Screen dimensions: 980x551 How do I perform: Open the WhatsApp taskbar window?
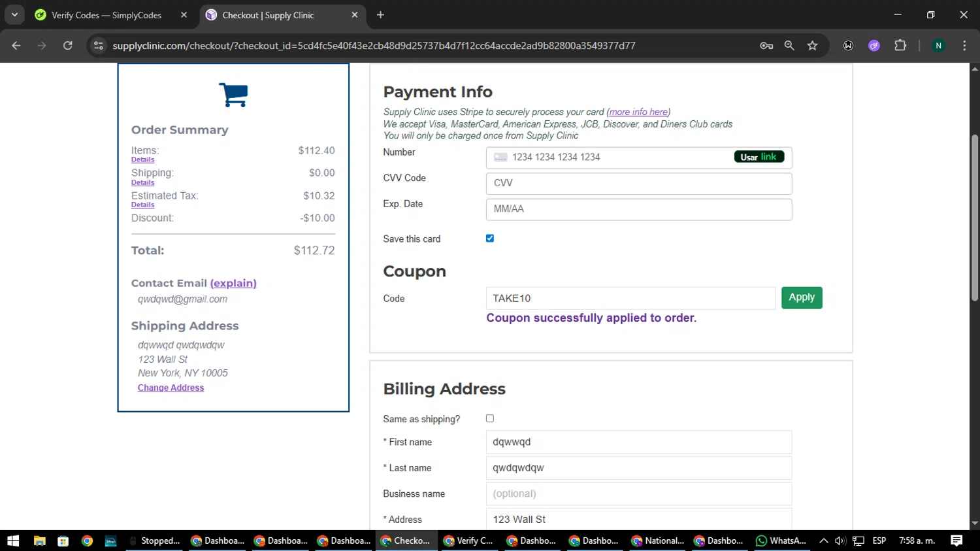coord(781,541)
